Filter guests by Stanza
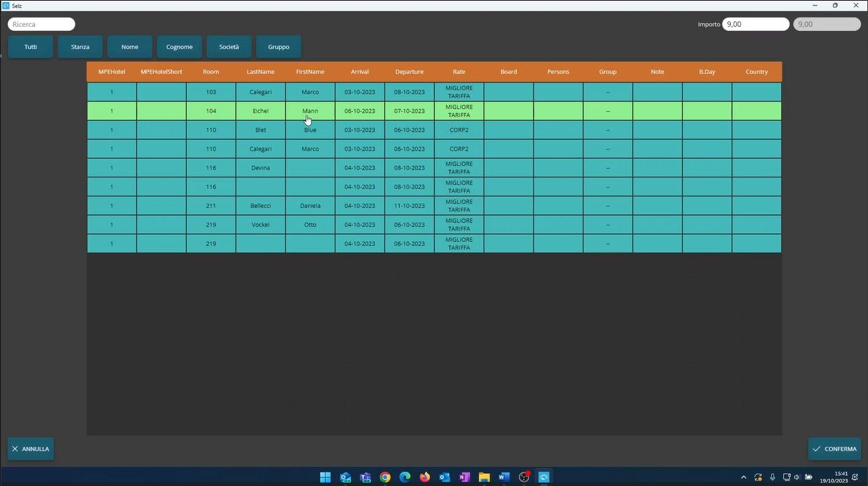Image resolution: width=868 pixels, height=486 pixels. (x=80, y=47)
